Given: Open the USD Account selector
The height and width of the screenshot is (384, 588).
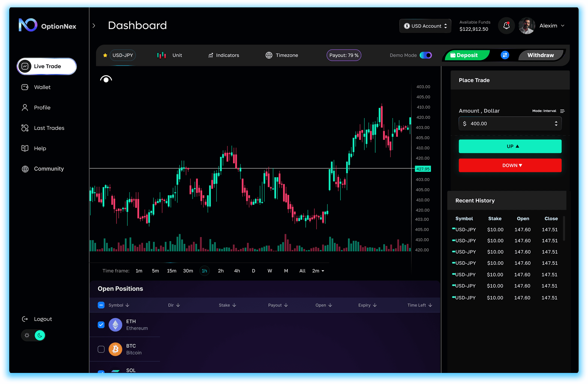Looking at the screenshot, I should pyautogui.click(x=425, y=26).
